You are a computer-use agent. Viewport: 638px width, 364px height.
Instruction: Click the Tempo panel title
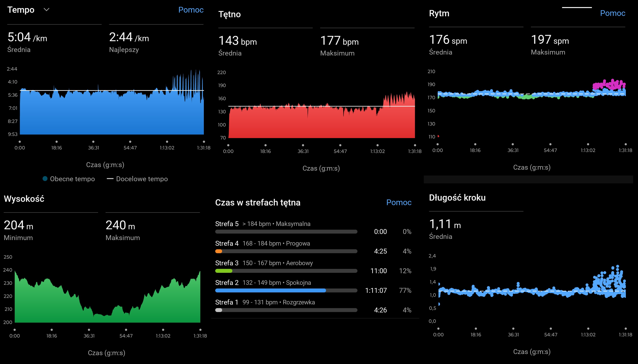pos(21,10)
